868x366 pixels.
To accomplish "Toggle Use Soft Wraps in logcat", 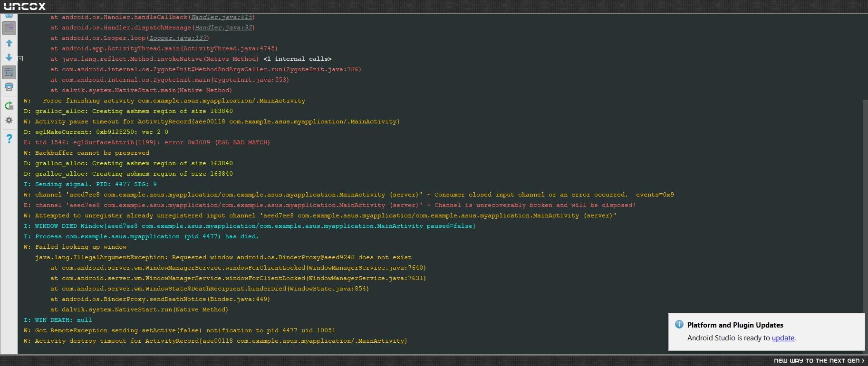I will point(9,72).
